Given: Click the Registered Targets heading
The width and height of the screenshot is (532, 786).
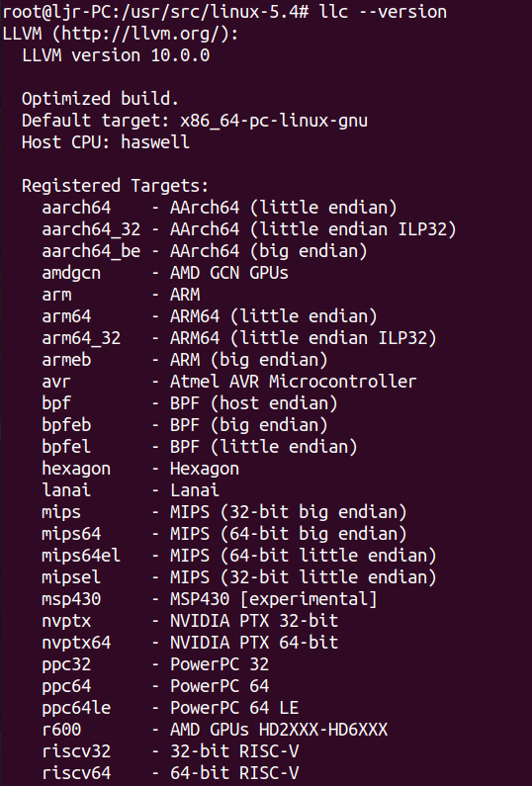Looking at the screenshot, I should click(x=116, y=186).
